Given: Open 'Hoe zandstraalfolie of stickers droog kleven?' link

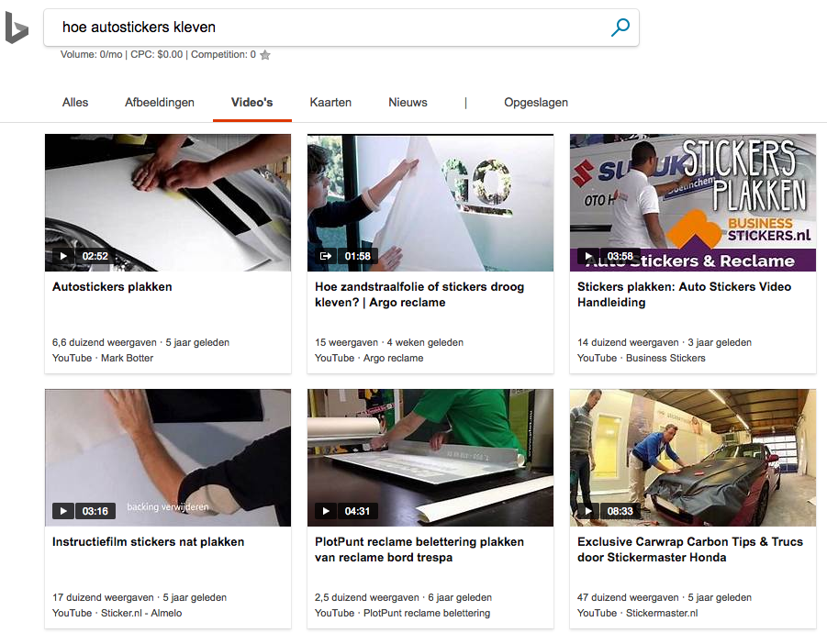Looking at the screenshot, I should click(x=419, y=294).
